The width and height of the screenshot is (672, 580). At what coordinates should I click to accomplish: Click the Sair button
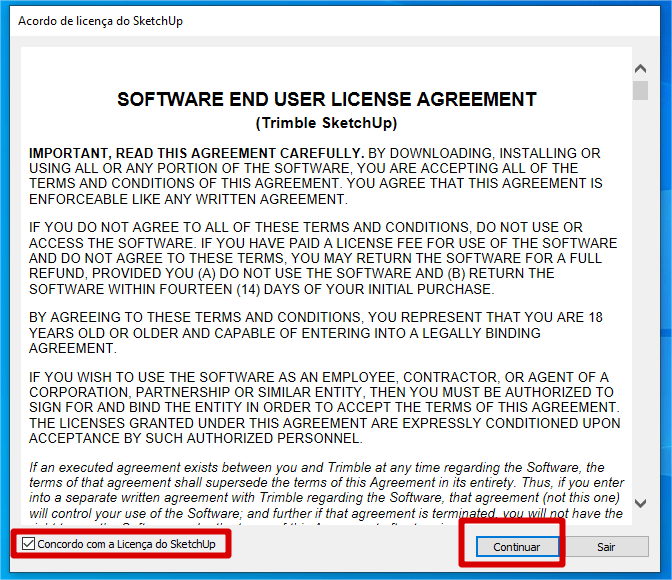606,547
